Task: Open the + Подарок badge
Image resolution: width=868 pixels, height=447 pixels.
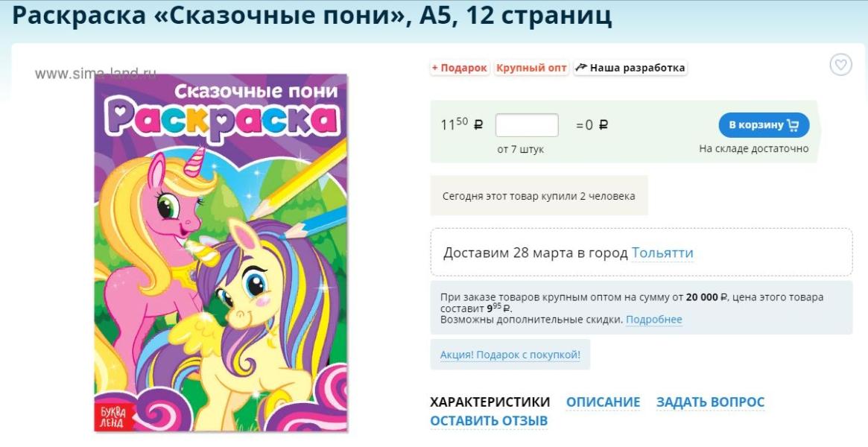Action: (460, 68)
